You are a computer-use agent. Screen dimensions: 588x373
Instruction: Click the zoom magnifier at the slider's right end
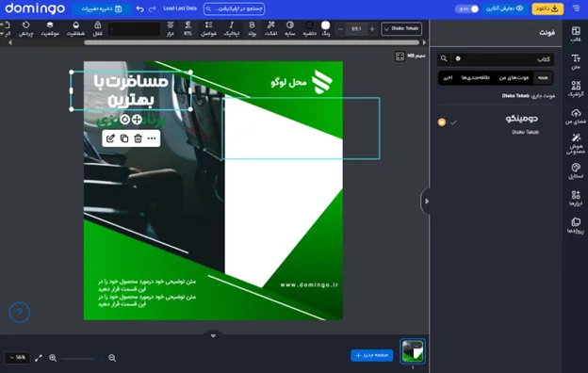112,358
